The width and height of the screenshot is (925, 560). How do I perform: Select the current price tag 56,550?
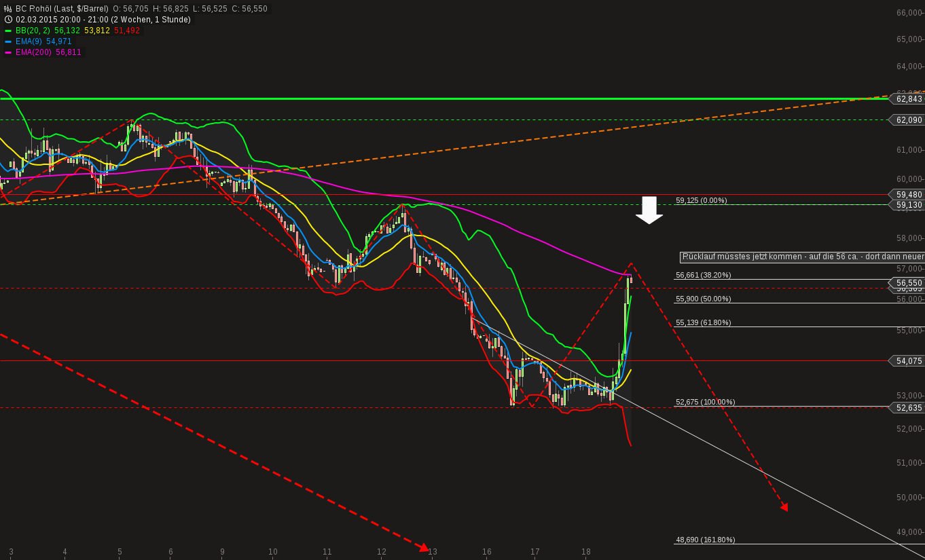(908, 283)
